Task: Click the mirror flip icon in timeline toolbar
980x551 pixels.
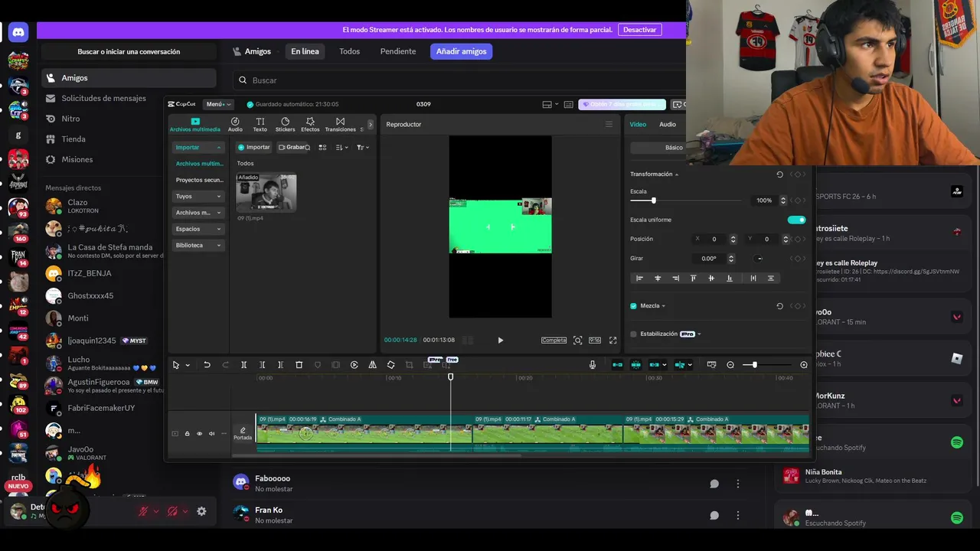Action: (x=372, y=365)
